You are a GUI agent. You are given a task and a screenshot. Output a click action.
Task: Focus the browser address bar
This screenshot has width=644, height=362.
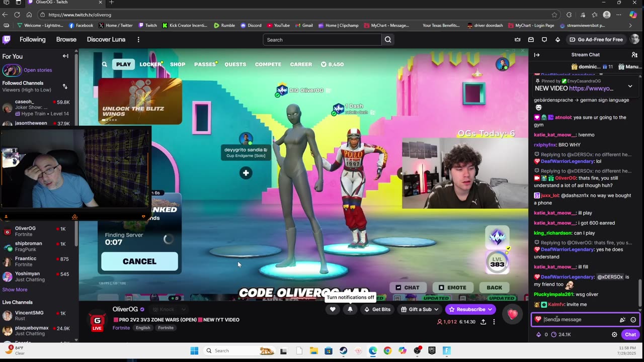coord(299,15)
